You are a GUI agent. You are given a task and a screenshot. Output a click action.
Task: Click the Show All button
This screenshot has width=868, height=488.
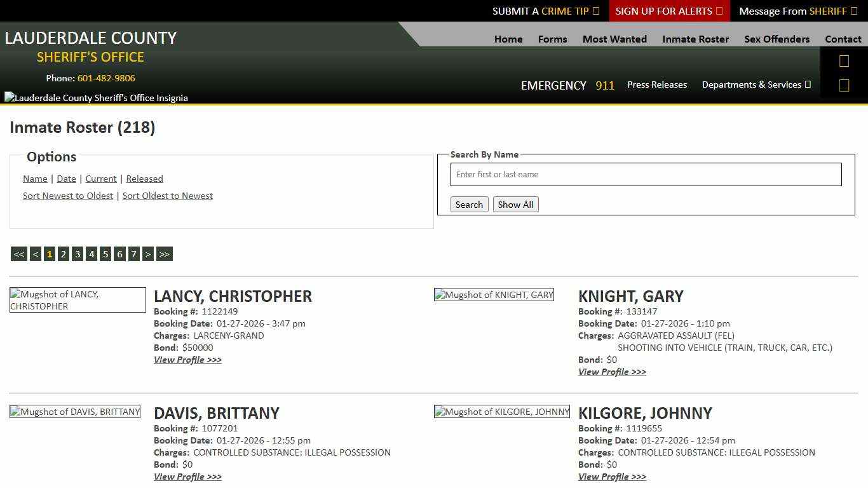(515, 204)
